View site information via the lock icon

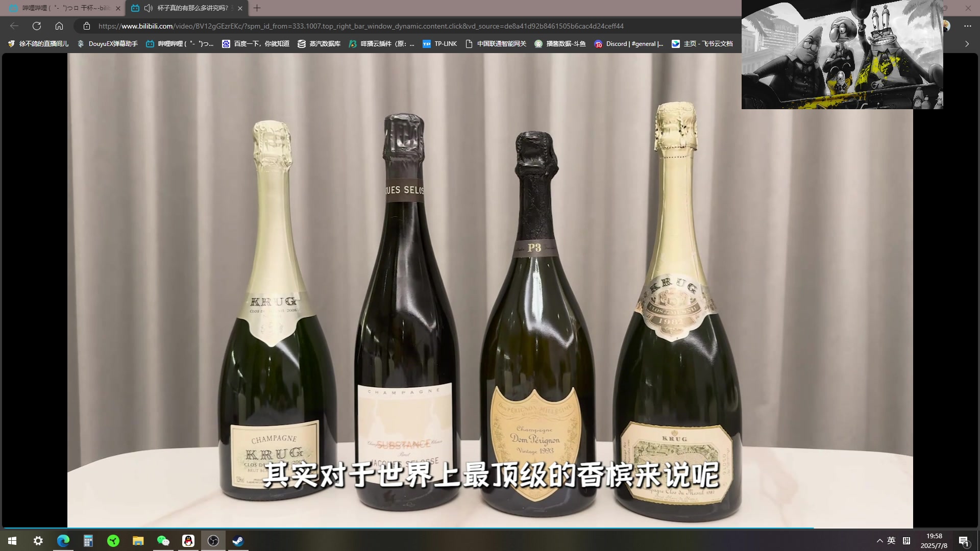87,26
